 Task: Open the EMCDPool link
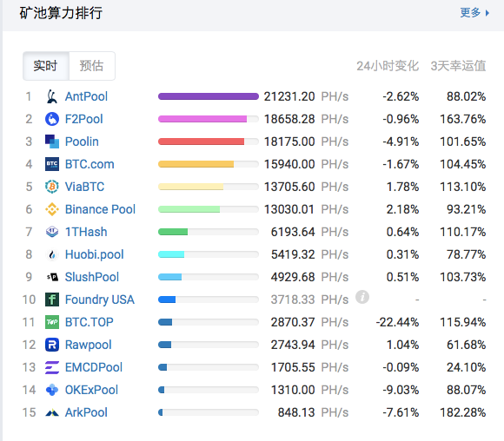[x=94, y=367]
